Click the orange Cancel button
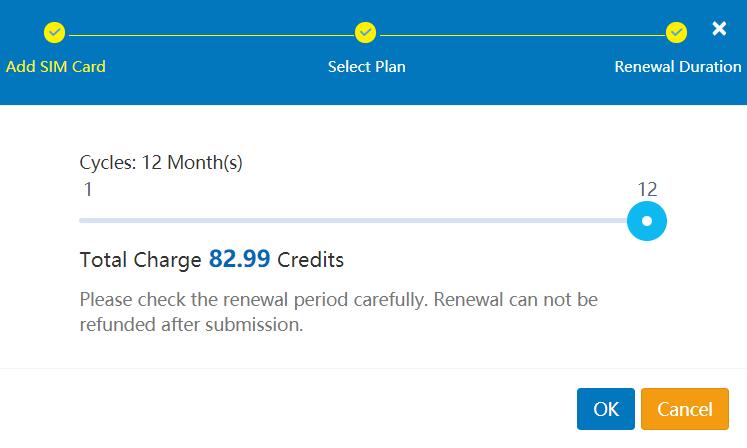The image size is (747, 448). point(685,409)
